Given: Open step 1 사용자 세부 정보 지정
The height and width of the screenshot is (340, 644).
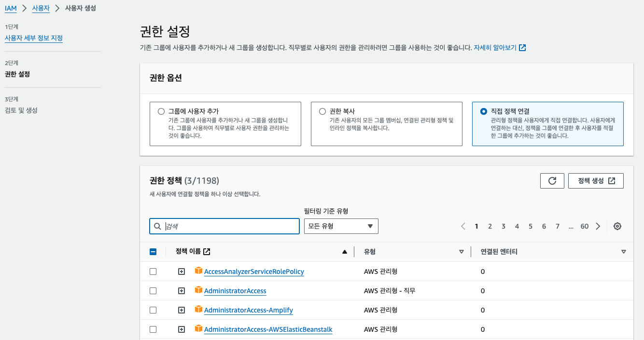Looking at the screenshot, I should (x=34, y=38).
